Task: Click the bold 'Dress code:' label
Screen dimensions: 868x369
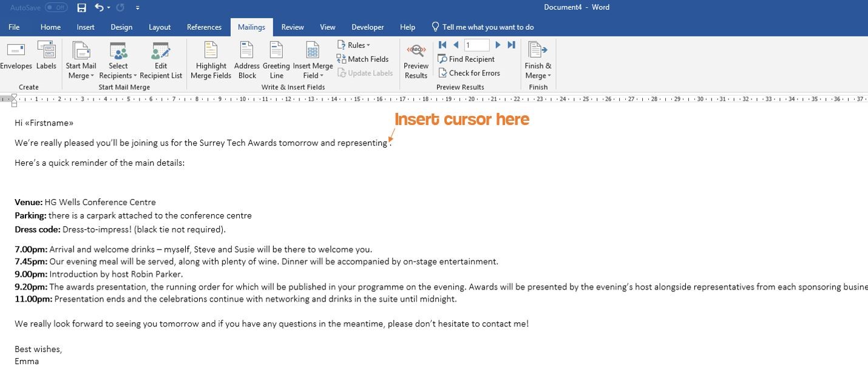Action: coord(38,229)
